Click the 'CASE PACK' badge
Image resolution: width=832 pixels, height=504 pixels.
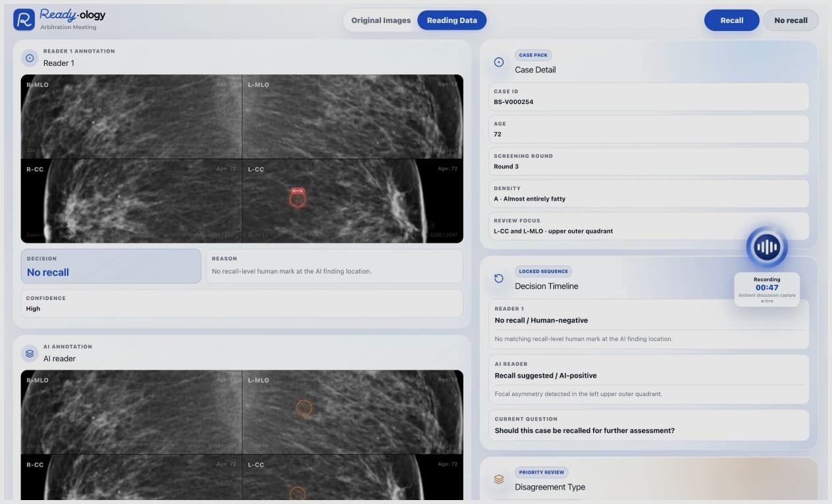point(533,55)
